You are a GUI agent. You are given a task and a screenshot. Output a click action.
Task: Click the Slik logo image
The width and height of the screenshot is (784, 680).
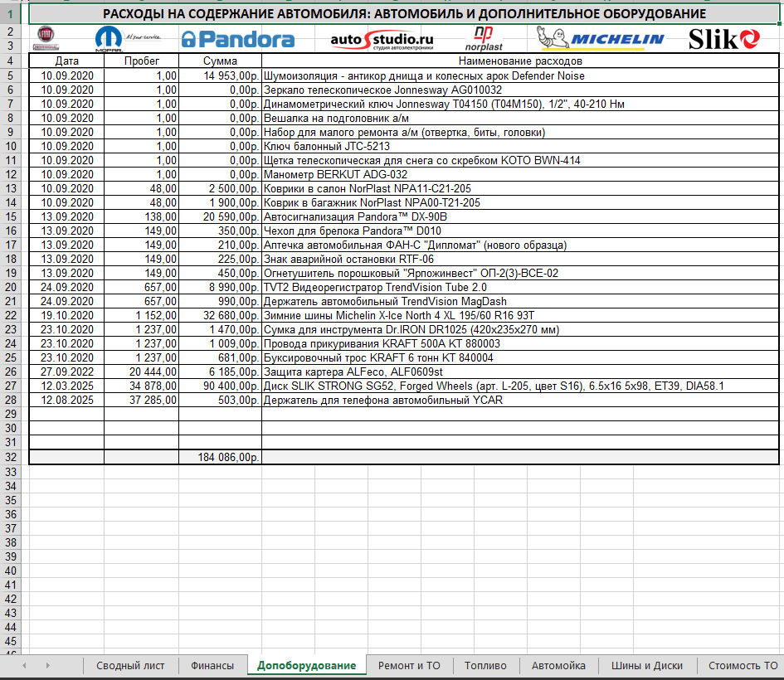pos(724,39)
